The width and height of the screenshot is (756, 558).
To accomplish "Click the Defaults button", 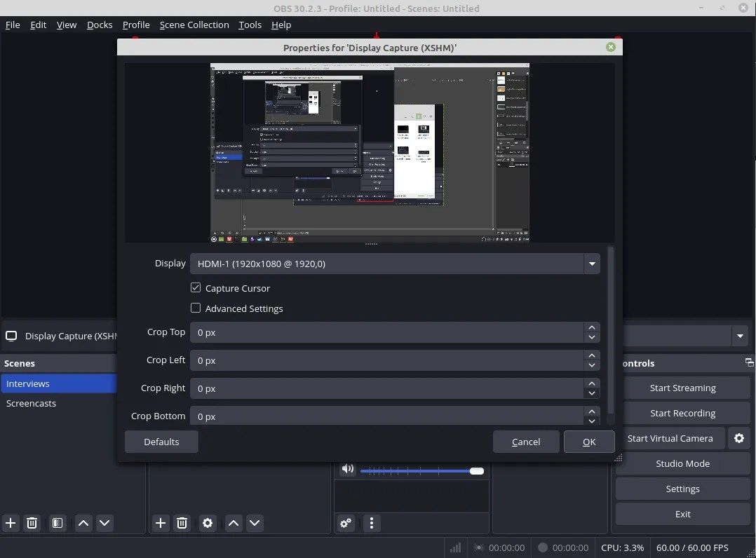I will [x=161, y=442].
